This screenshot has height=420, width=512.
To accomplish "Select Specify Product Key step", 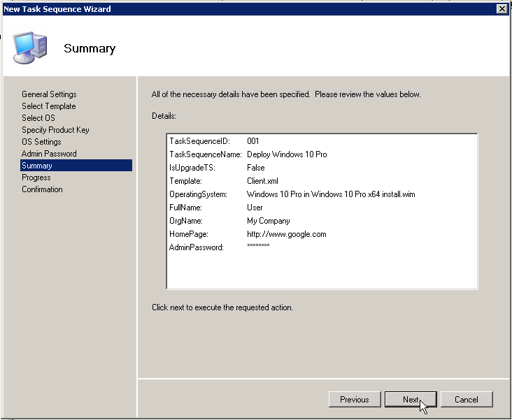I will pyautogui.click(x=55, y=130).
